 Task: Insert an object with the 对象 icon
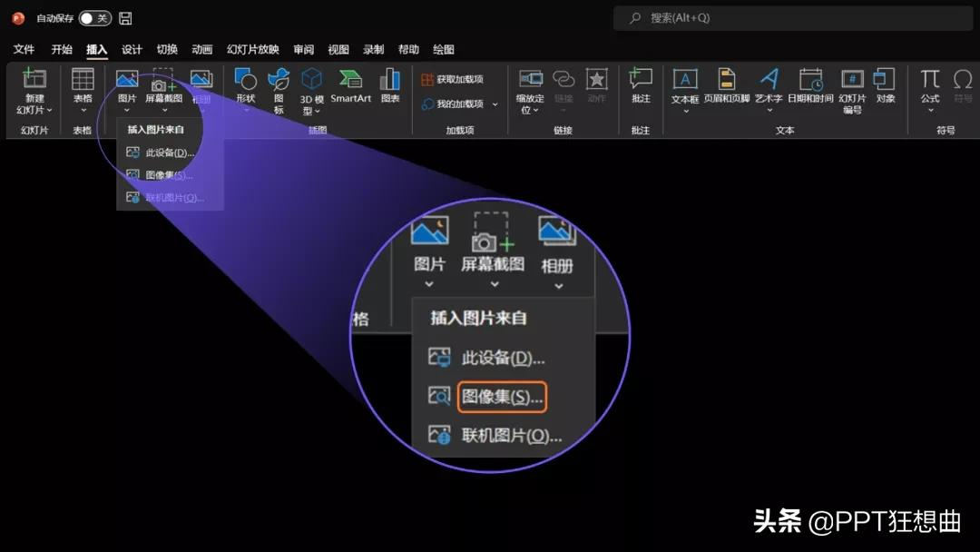coord(885,79)
